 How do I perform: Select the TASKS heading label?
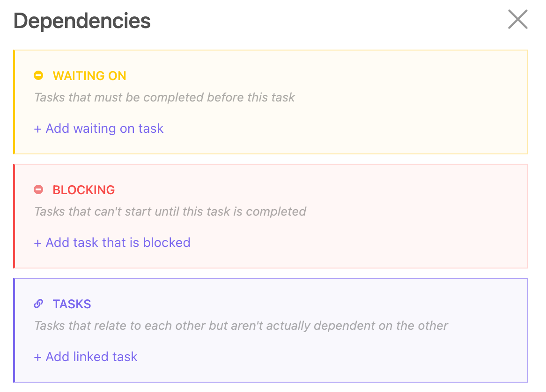pyautogui.click(x=72, y=304)
